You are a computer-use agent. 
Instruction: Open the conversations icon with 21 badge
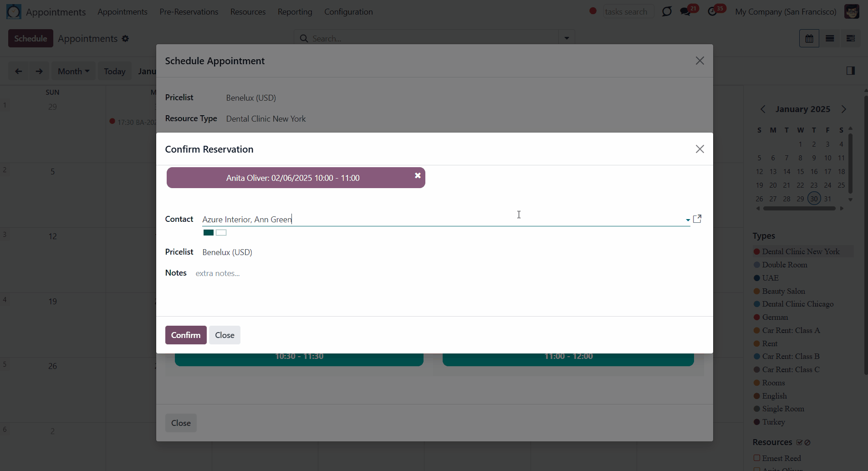coord(686,11)
